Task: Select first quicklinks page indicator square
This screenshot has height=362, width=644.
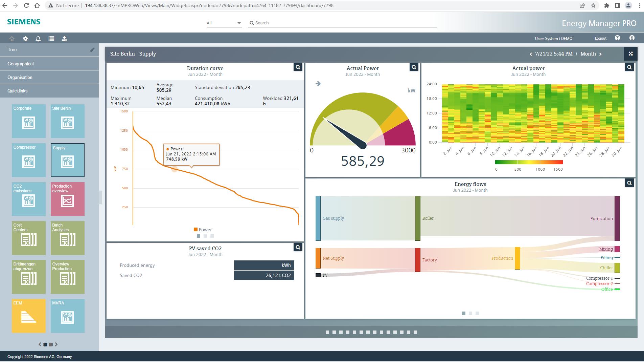Action: click(45, 344)
